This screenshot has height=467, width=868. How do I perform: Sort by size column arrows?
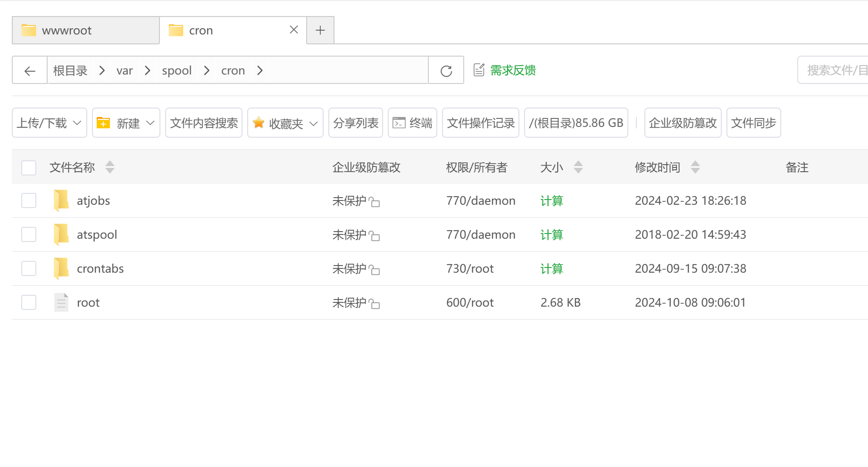point(578,167)
